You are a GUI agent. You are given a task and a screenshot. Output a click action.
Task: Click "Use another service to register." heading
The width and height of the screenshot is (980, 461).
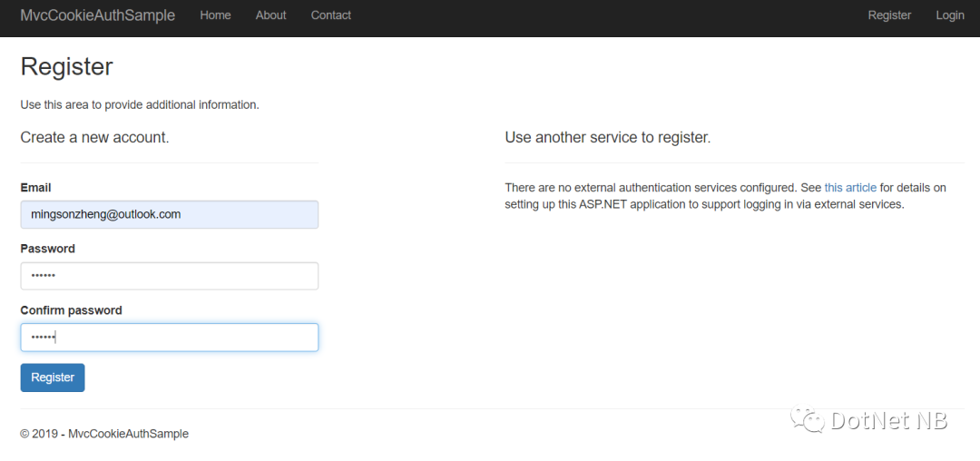(x=607, y=137)
